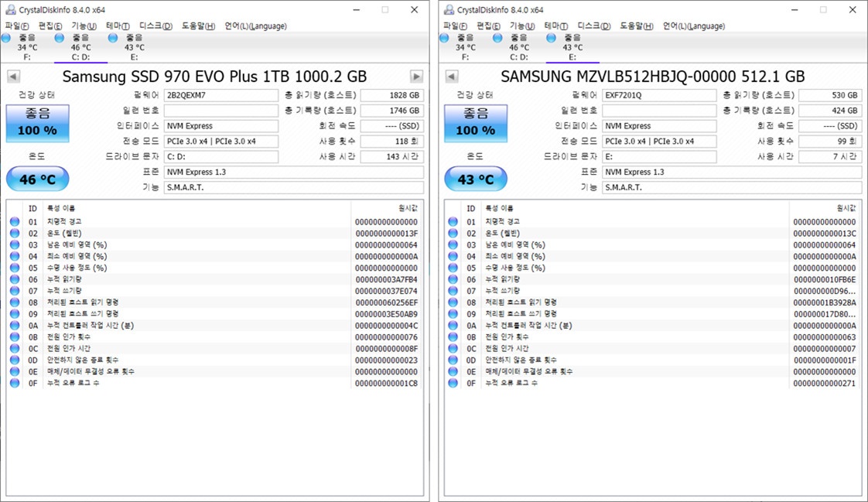Click firmware field 2B2QEXM7
Viewport: 868px width, 502px height.
221,95
